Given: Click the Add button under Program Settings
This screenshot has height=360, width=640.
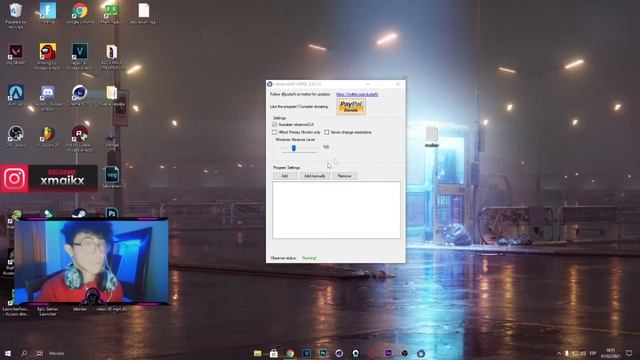Looking at the screenshot, I should (x=285, y=176).
